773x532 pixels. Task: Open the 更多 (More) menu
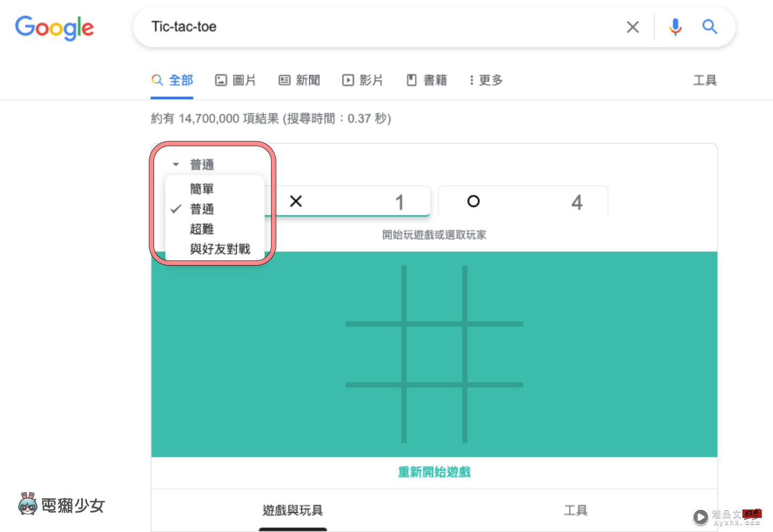coord(486,81)
